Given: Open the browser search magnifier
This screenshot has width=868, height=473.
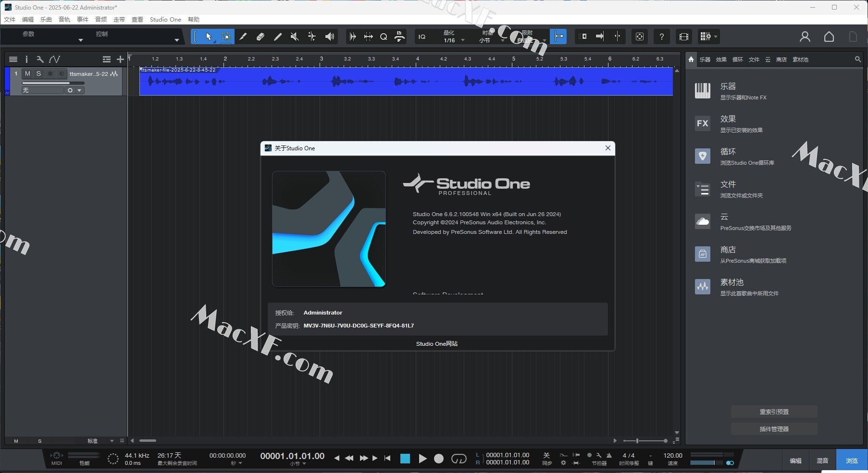Looking at the screenshot, I should pyautogui.click(x=858, y=59).
